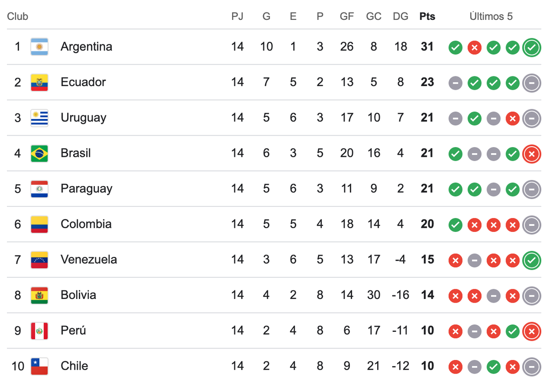Viewport: 556px width, 392px height.
Task: Click Ecuador's outlined gray latest-match draw icon
Action: 531,83
